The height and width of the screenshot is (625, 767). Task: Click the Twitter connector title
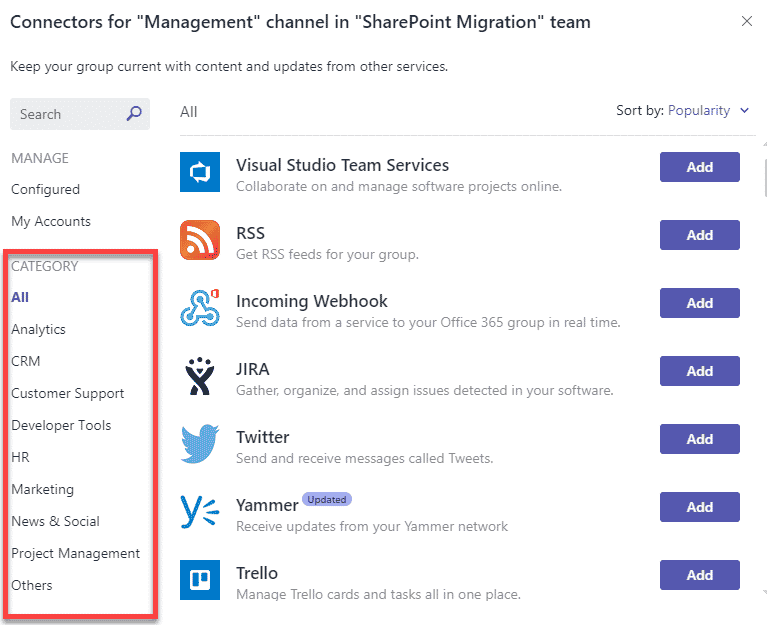click(263, 437)
